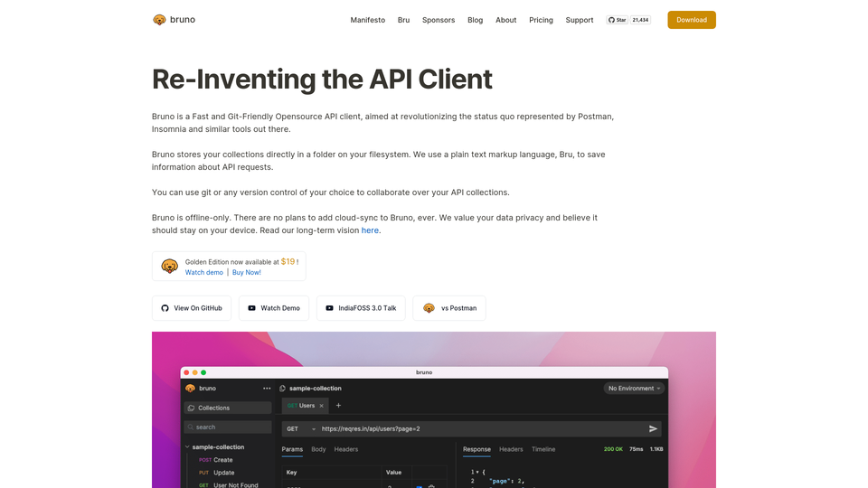The image size is (868, 488).
Task: Click the 21,434 star count badge
Action: pyautogui.click(x=640, y=20)
